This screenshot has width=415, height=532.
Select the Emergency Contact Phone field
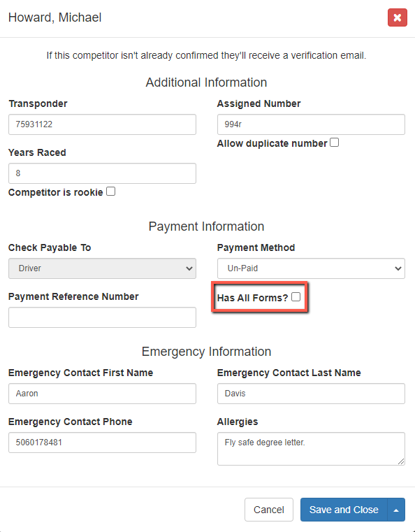click(103, 443)
